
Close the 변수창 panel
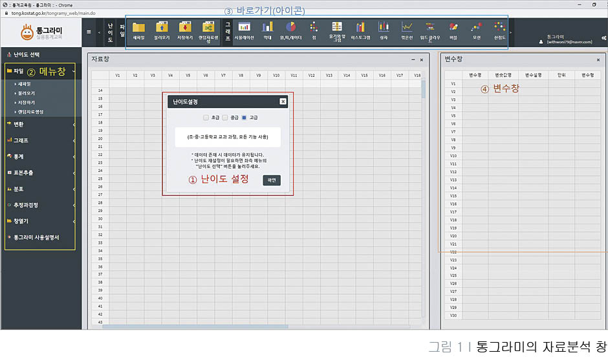point(598,60)
